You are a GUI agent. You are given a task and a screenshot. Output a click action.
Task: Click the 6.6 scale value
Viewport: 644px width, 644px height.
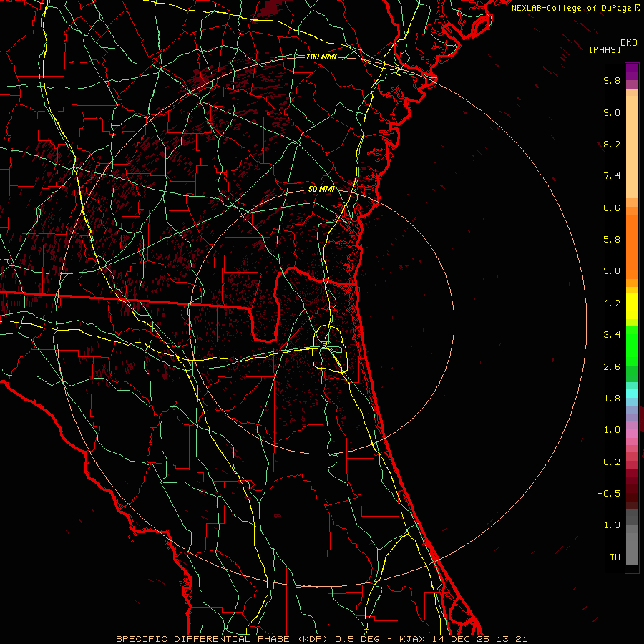point(612,208)
